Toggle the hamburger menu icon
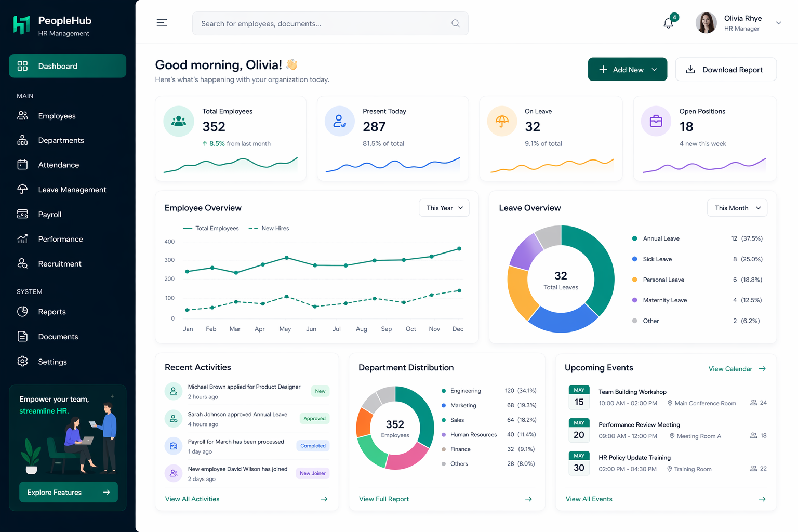This screenshot has height=532, width=798. (x=162, y=23)
